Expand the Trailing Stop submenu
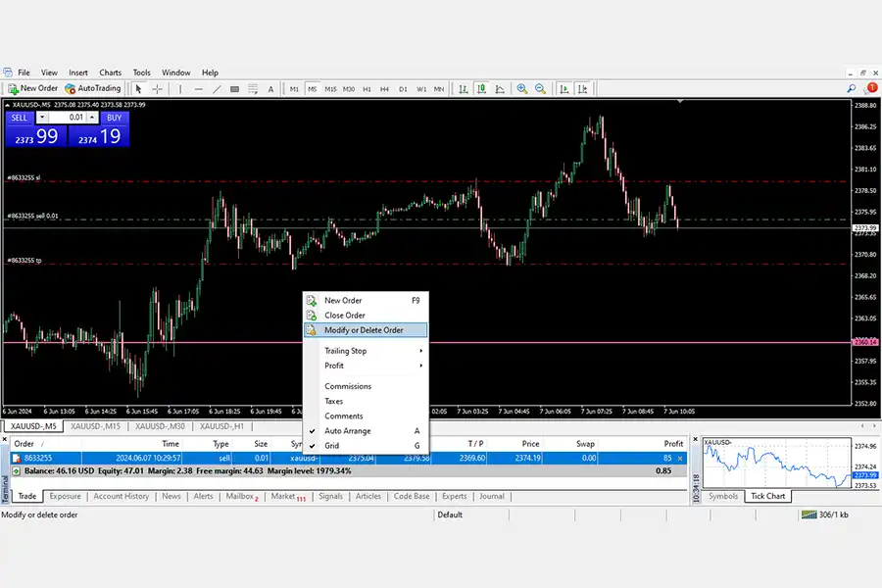Image resolution: width=882 pixels, height=588 pixels. pyautogui.click(x=366, y=351)
